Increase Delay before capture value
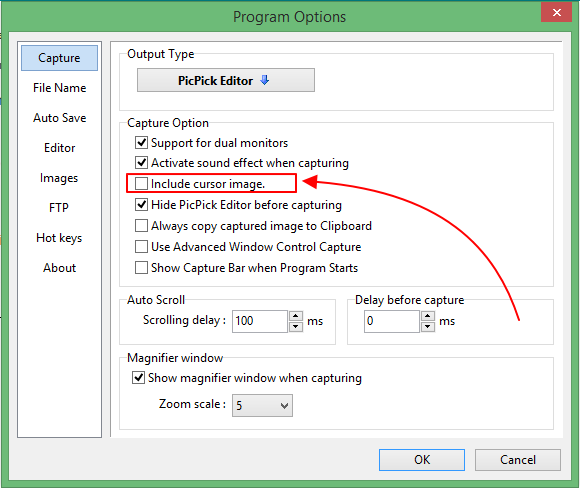 (428, 316)
